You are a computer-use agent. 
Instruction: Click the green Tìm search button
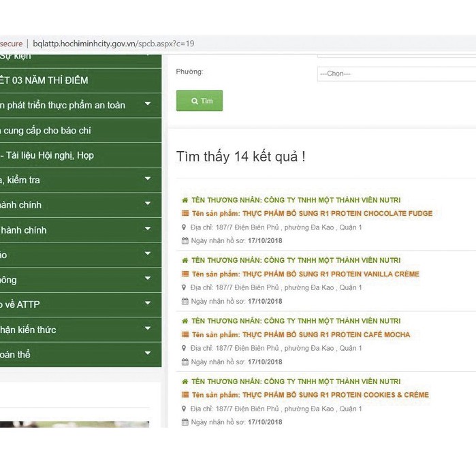199,101
